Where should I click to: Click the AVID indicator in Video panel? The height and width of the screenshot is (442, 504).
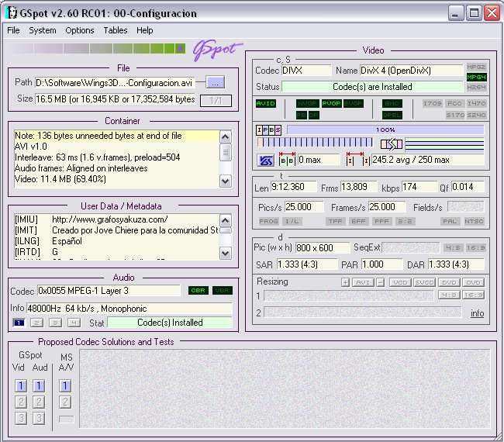[266, 103]
